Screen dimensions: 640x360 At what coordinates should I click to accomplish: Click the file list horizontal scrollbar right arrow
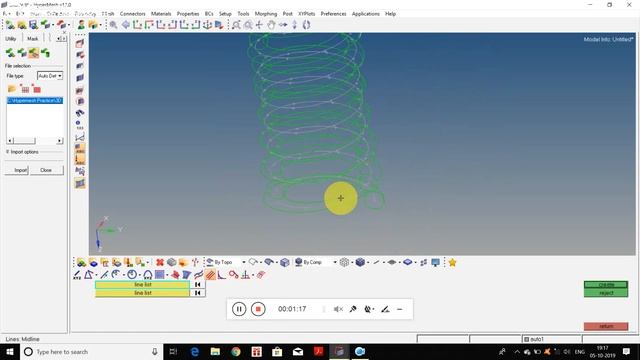click(x=60, y=141)
